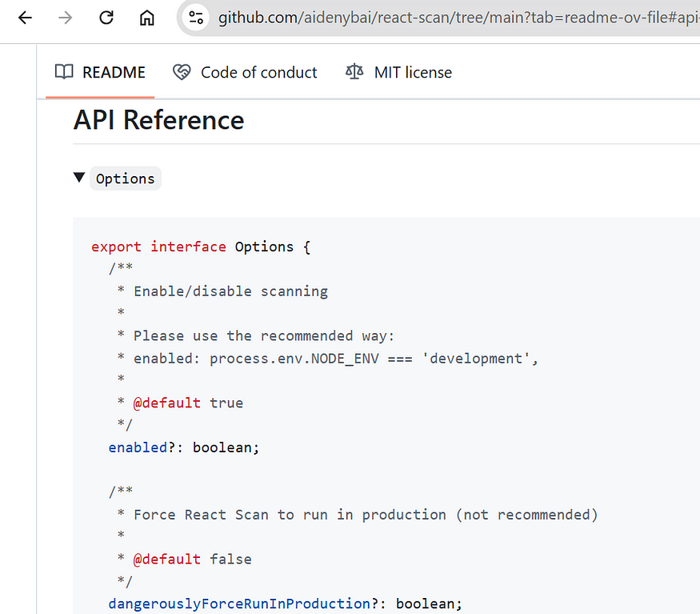Click the MIT license scale icon

[354, 72]
